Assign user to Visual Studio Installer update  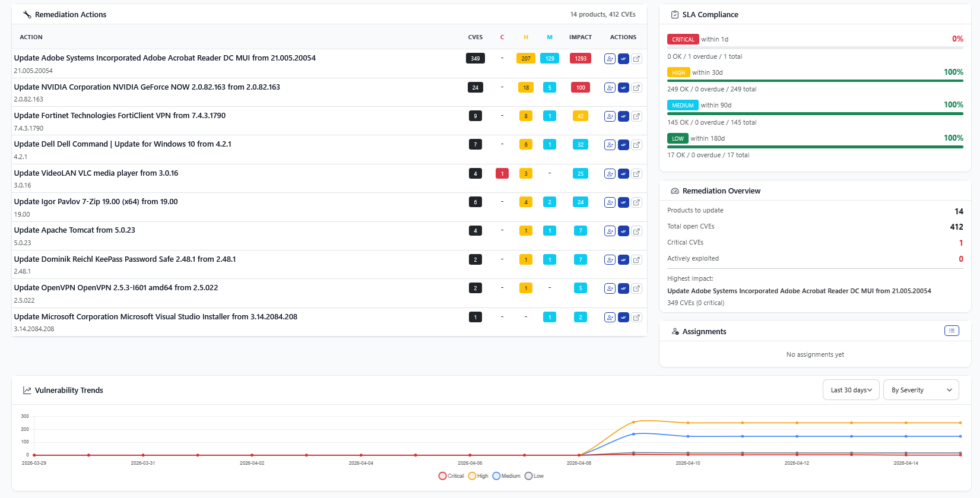click(x=610, y=318)
